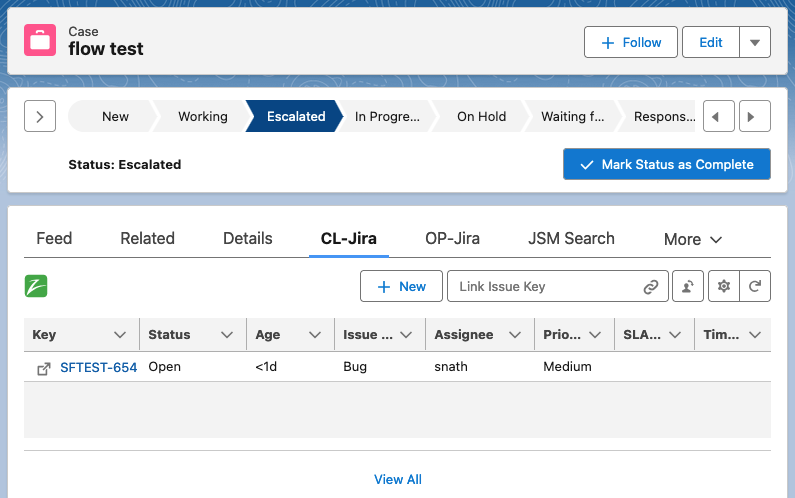Expand the path details chevron
This screenshot has width=795, height=498.
[x=39, y=117]
